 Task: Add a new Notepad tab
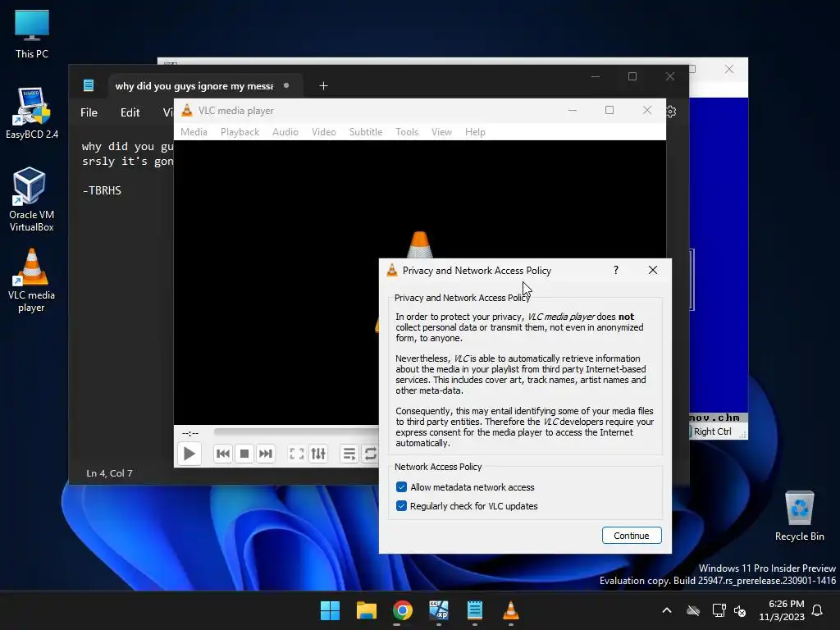click(x=323, y=85)
